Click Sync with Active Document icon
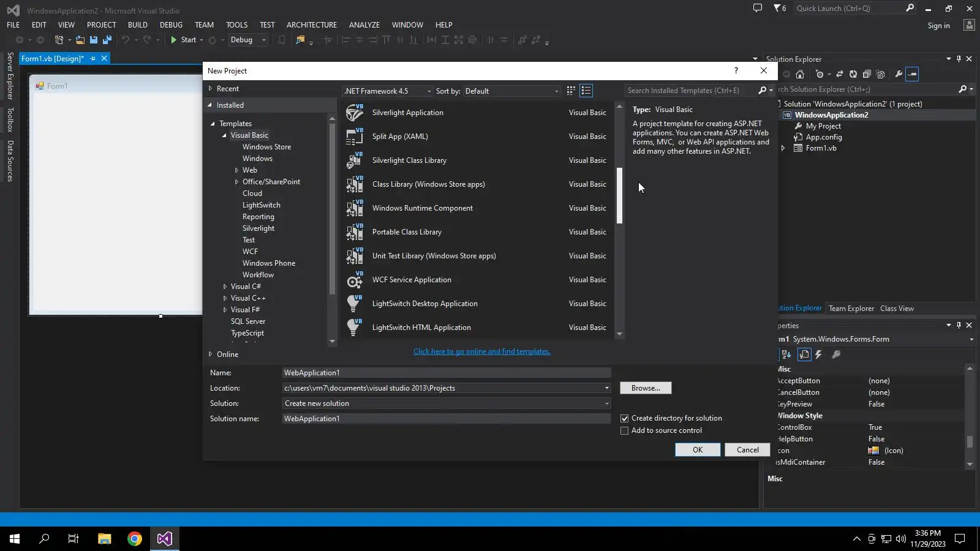This screenshot has width=980, height=551. (x=840, y=74)
